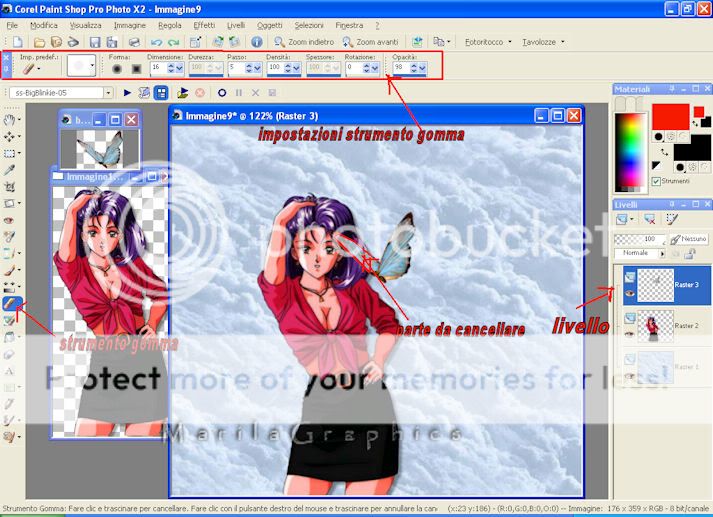The image size is (713, 517).
Task: Click the record script circle icon
Action: coord(222,93)
